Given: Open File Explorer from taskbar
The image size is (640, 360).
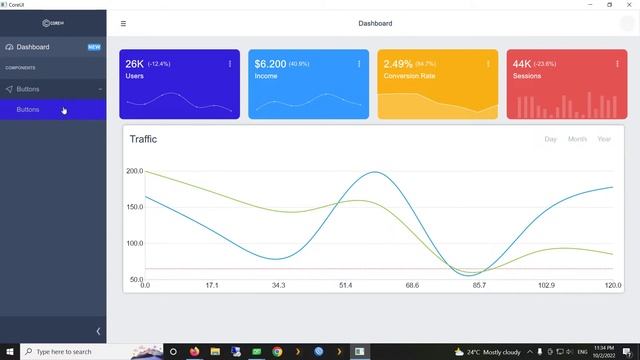Looking at the screenshot, I should tap(215, 351).
